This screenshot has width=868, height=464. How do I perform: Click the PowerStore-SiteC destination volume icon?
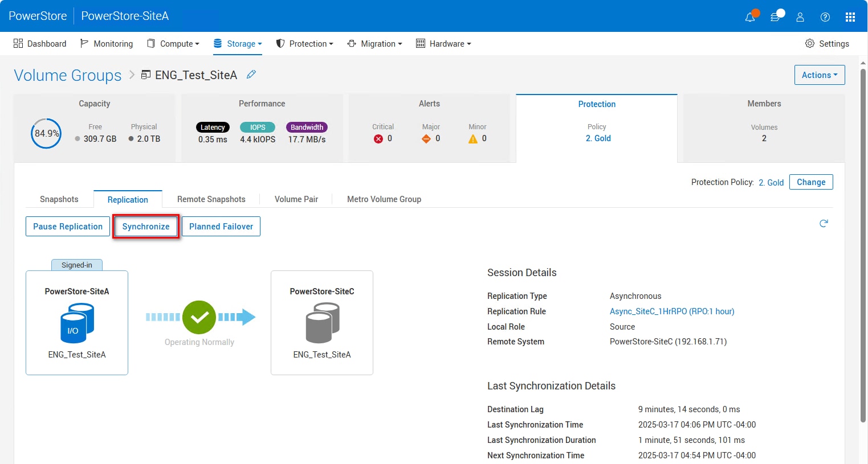(x=322, y=323)
